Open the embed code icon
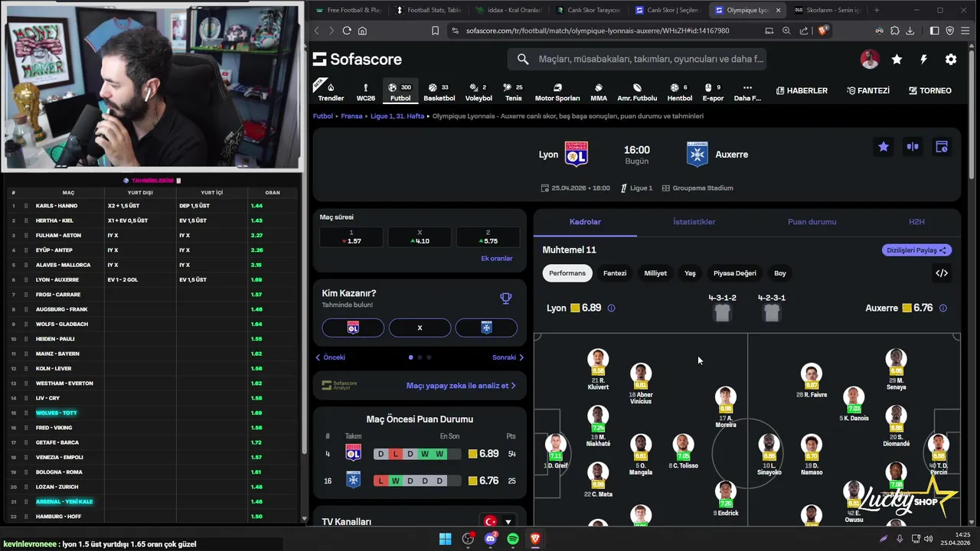The width and height of the screenshot is (980, 551). point(942,273)
